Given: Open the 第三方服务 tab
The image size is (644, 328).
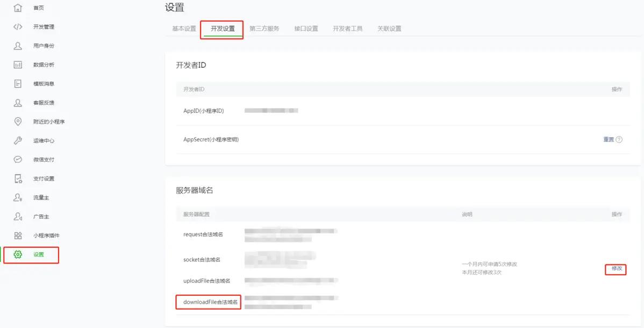Looking at the screenshot, I should coord(264,28).
